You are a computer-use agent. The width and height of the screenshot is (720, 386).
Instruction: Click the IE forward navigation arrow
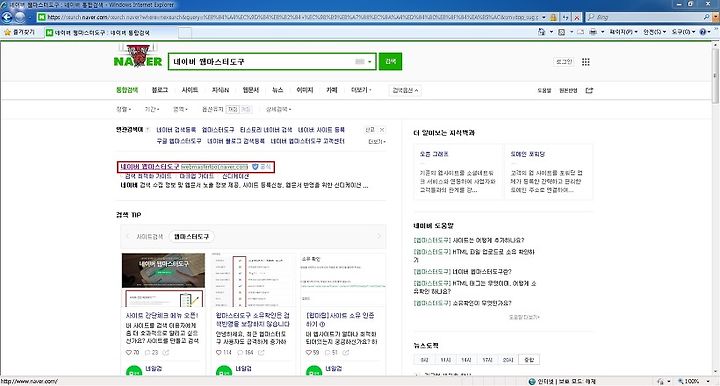(20, 17)
